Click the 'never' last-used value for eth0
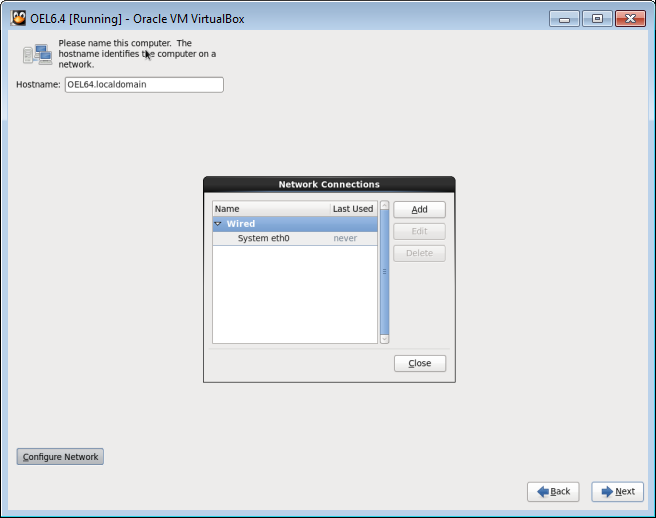656x518 pixels. pyautogui.click(x=345, y=238)
